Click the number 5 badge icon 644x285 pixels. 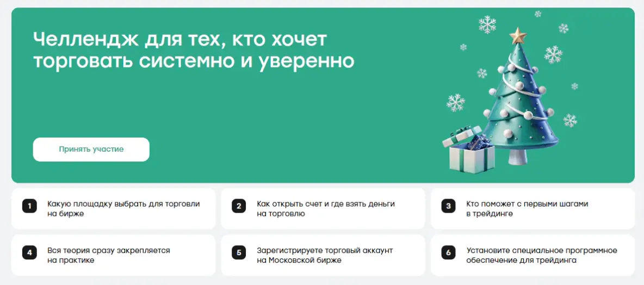pos(239,252)
